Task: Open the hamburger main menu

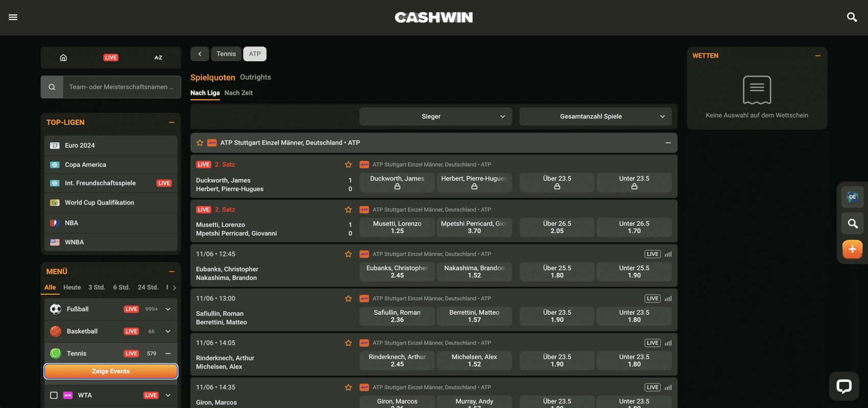Action: (13, 17)
